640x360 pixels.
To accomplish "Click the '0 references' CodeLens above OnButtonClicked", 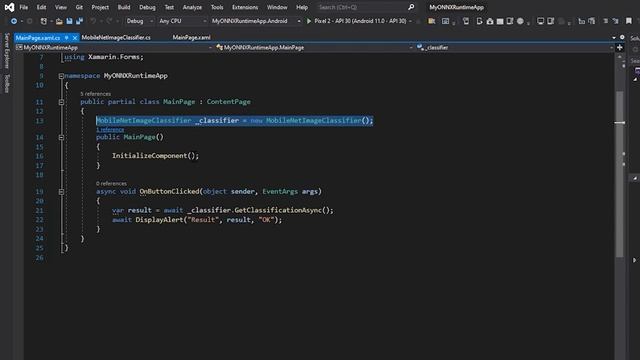I will tap(111, 184).
